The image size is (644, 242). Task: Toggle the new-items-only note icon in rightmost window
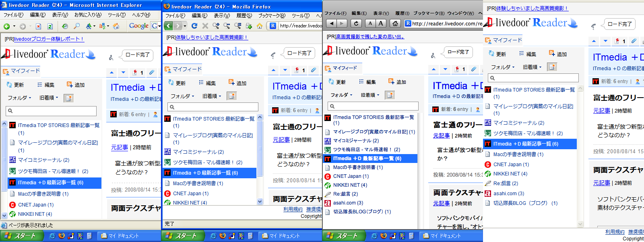552,67
